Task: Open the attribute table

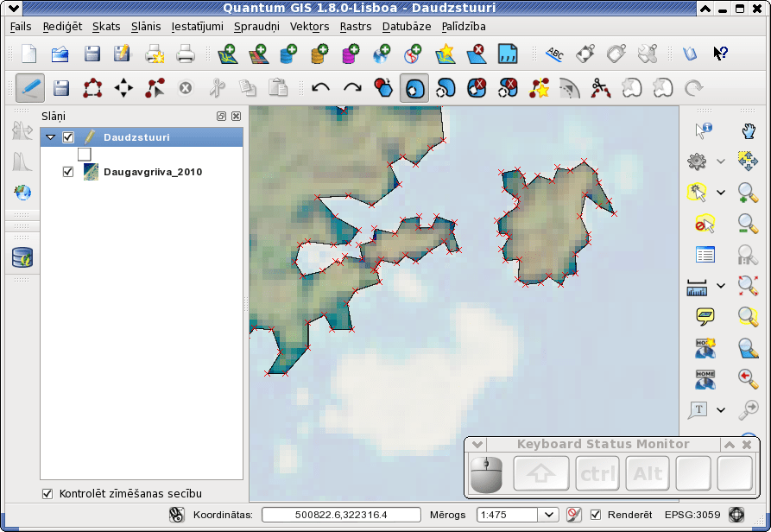Action: click(x=705, y=255)
